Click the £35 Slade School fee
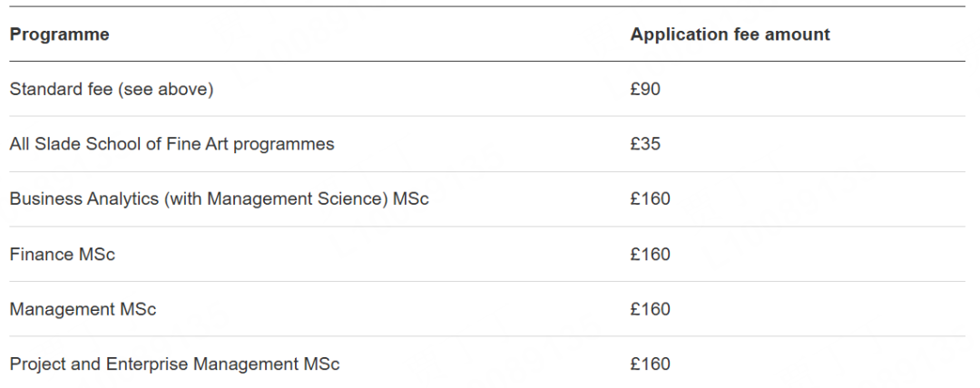Image resolution: width=980 pixels, height=388 pixels. tap(645, 144)
